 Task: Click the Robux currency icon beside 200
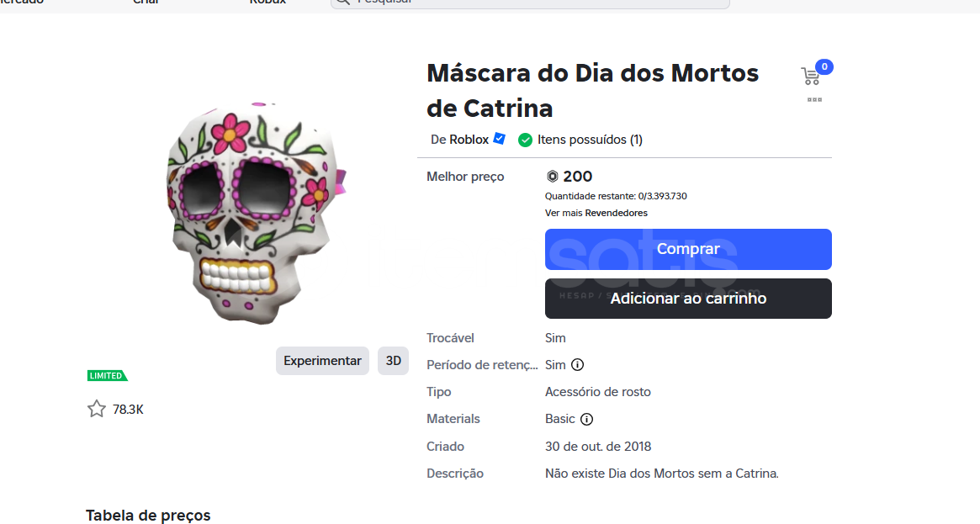click(x=553, y=177)
